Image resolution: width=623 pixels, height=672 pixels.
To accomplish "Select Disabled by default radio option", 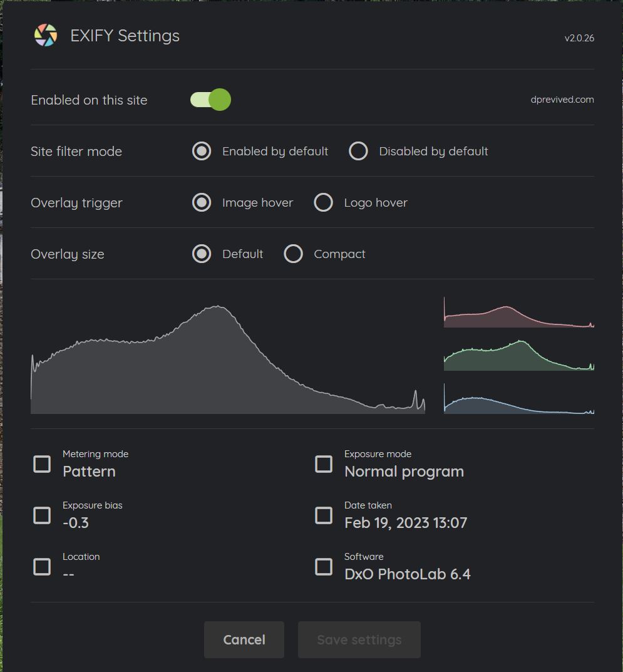I will [x=358, y=152].
